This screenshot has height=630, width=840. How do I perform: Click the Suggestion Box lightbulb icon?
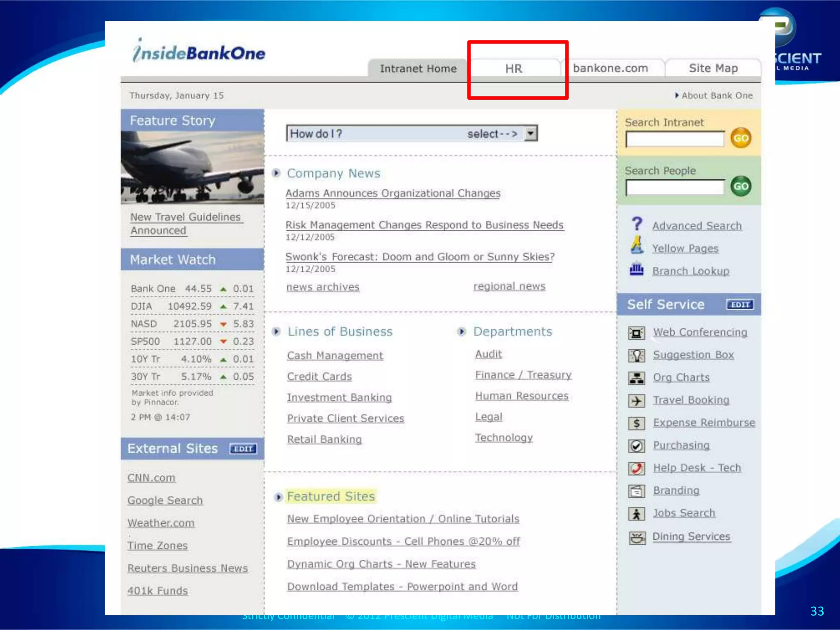[x=636, y=355]
